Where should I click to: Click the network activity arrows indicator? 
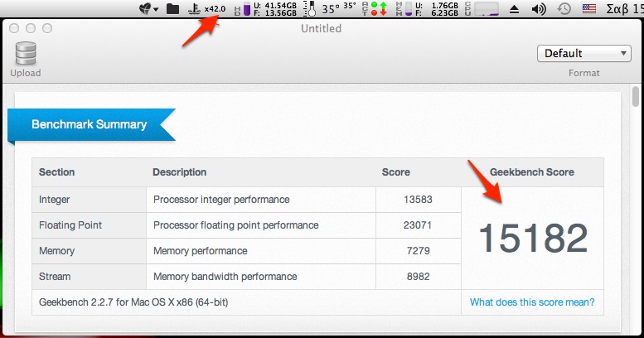pos(375,8)
